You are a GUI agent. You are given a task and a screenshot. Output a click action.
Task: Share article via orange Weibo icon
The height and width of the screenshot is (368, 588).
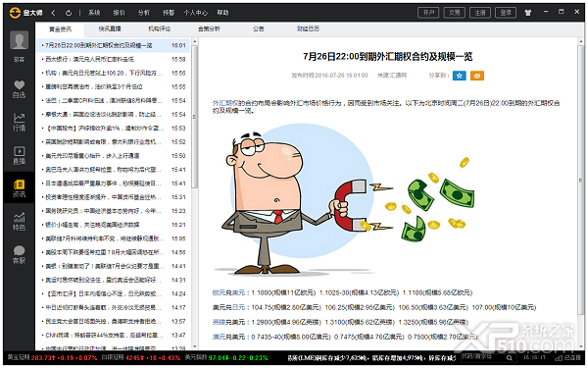477,76
